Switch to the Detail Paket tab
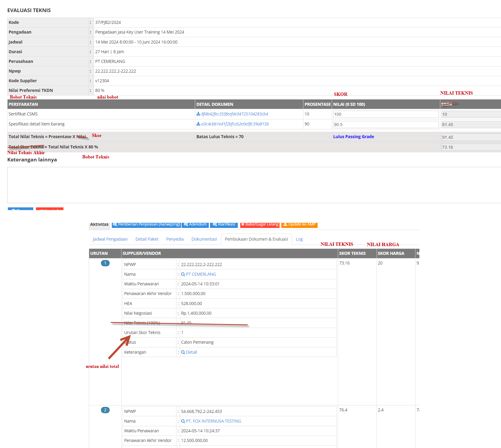Image resolution: width=501 pixels, height=448 pixels. point(147,239)
